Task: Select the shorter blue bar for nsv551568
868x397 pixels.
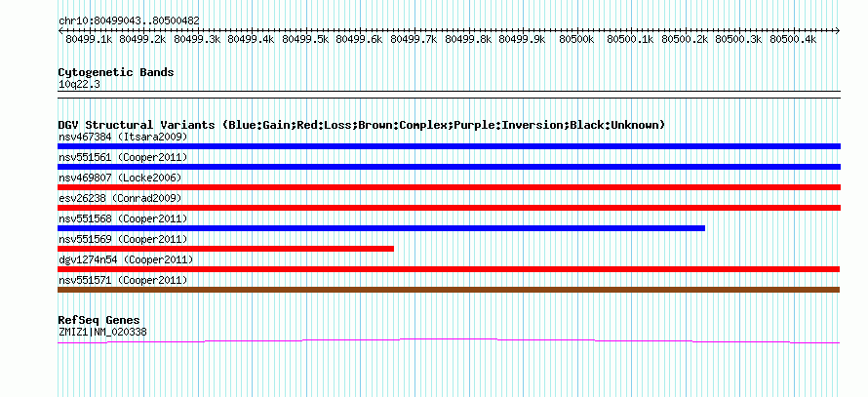Action: coord(381,228)
